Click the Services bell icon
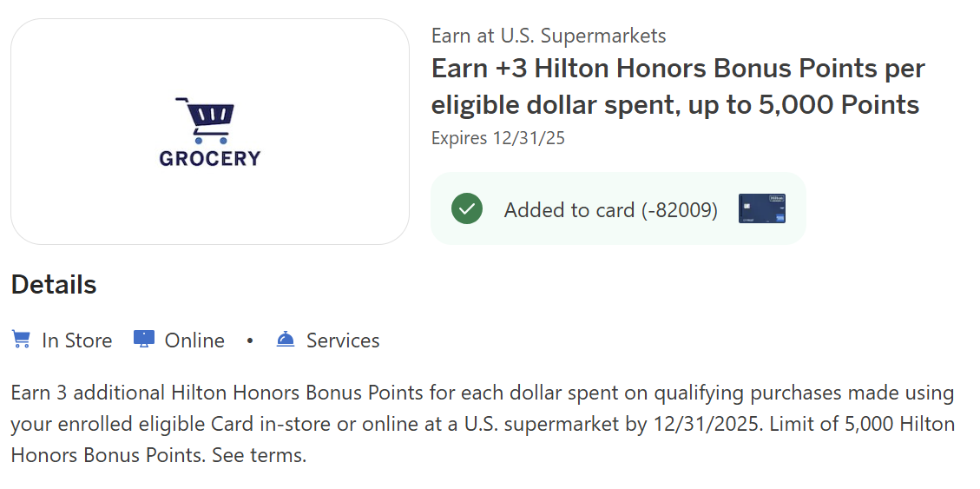The height and width of the screenshot is (489, 980). click(286, 340)
